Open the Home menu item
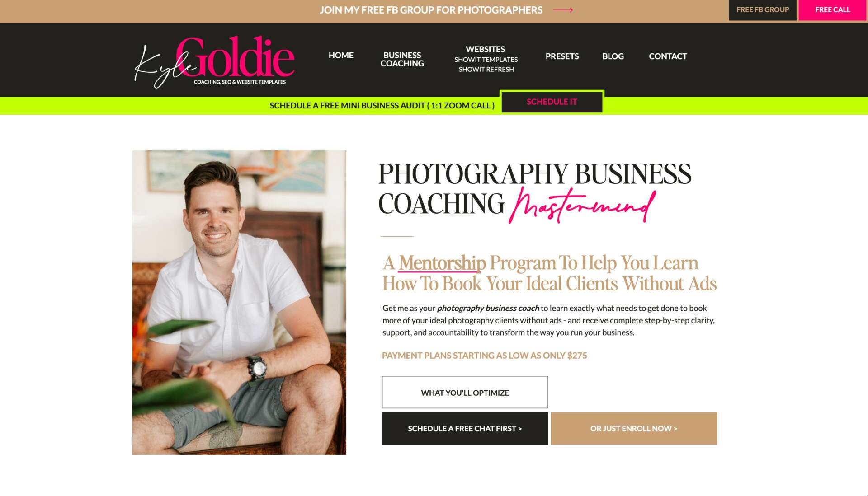This screenshot has height=496, width=868. pyautogui.click(x=341, y=55)
